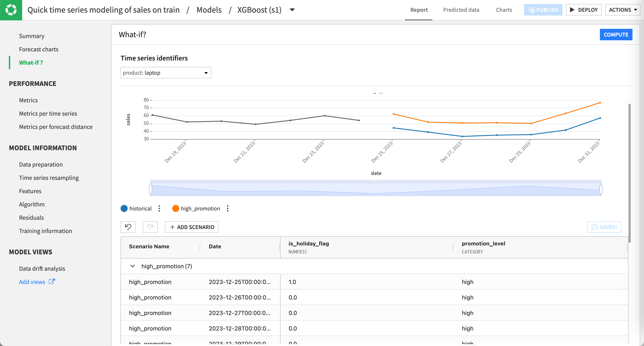Toggle the blue historical legend dot

point(124,208)
